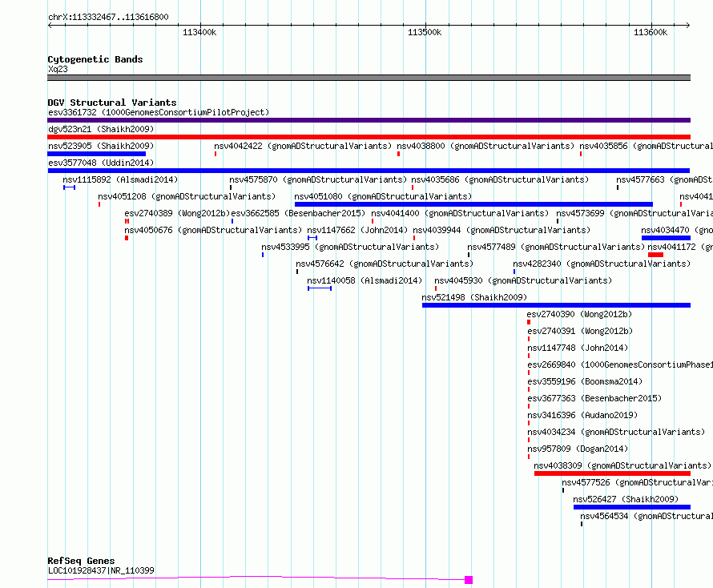Click the nsv4533995 variant label
Screen dimensions: 713x588
tap(350, 247)
